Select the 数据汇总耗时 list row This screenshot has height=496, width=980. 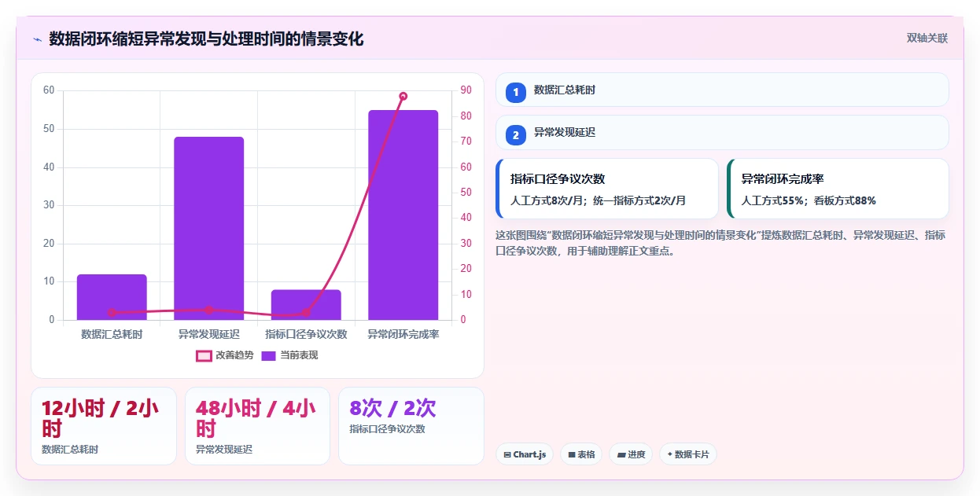point(722,90)
